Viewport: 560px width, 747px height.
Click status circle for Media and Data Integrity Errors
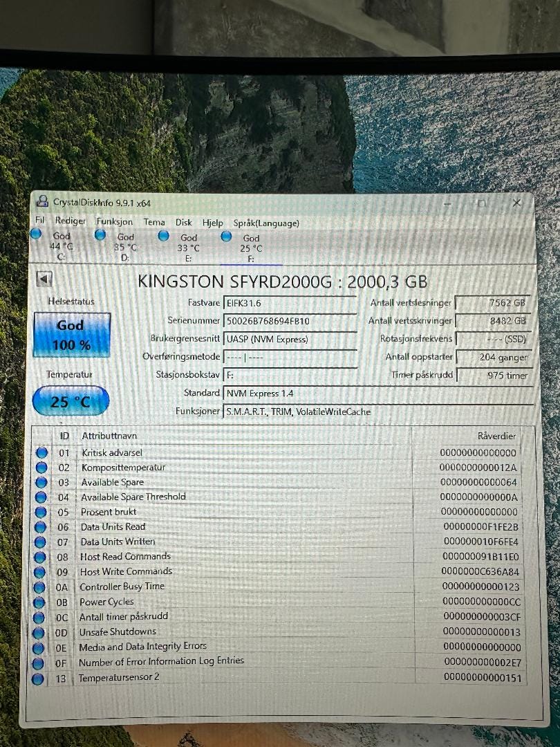(x=39, y=648)
